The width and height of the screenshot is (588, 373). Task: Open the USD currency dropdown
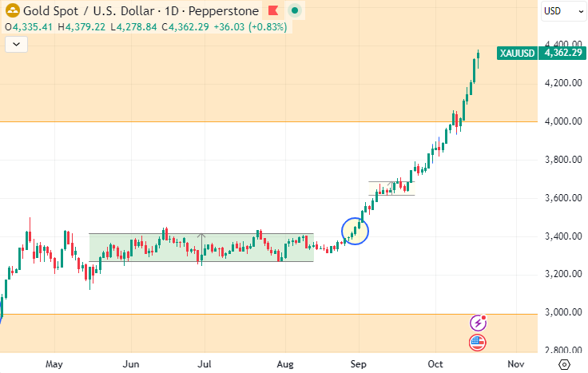click(563, 11)
